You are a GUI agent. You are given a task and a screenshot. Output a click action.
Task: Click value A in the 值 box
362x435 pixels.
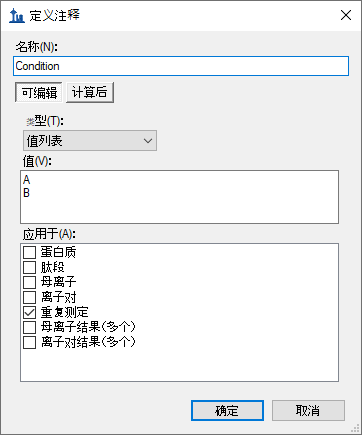tap(27, 180)
